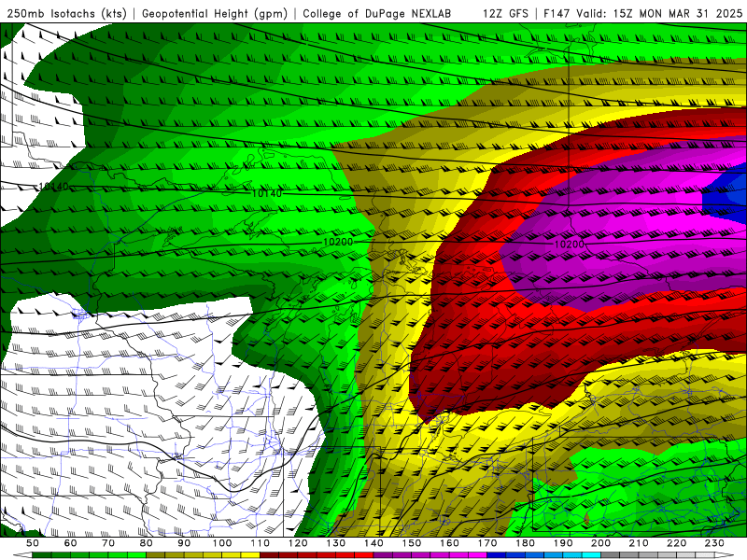This screenshot has height=560, width=747.
Task: Click the legend value 50
Action: [x=33, y=543]
